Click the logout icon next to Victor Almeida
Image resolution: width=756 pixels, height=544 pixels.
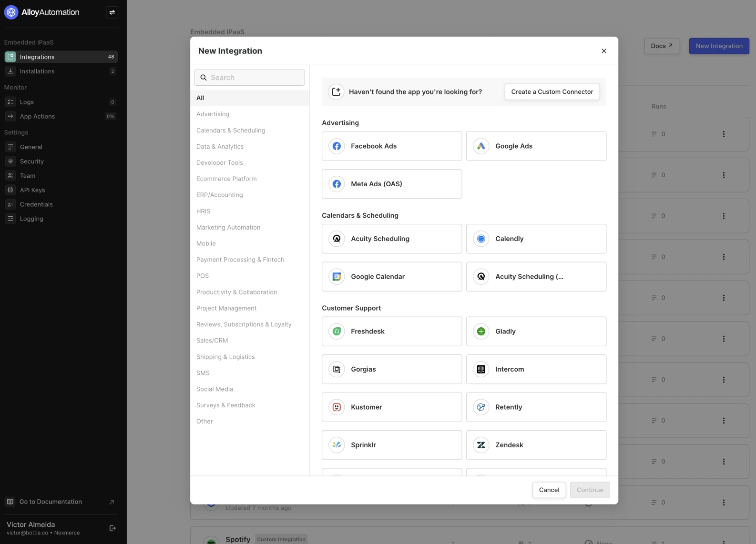[112, 528]
